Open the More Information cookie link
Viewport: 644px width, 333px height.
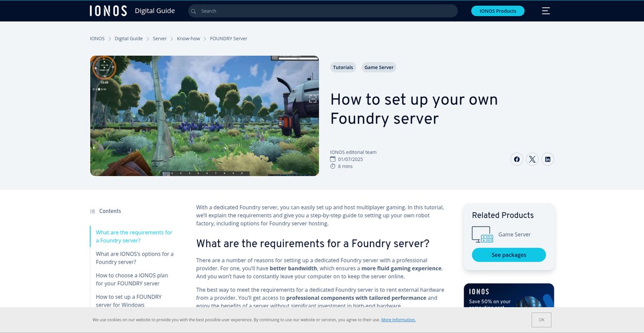(398, 320)
